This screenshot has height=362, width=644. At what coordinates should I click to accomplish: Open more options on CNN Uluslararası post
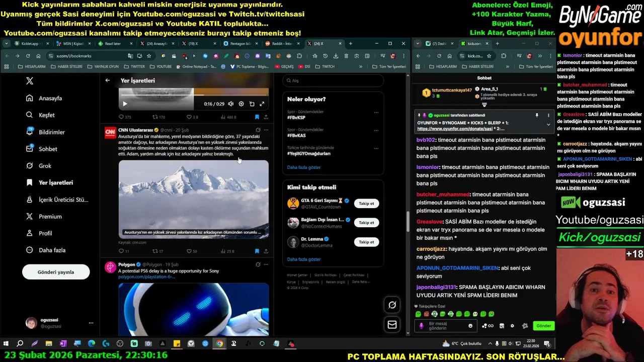point(266,130)
